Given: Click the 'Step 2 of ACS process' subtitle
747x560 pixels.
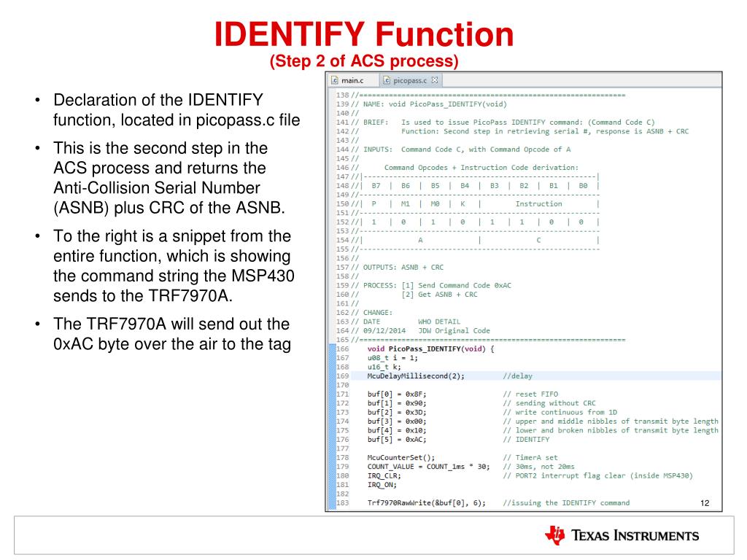Looking at the screenshot, I should coord(364,61).
